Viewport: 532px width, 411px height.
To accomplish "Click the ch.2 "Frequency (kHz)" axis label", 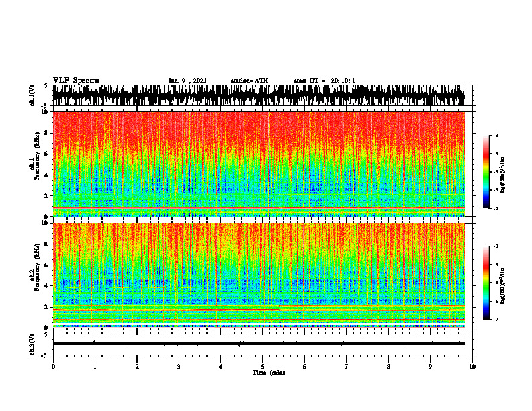I will [x=37, y=267].
